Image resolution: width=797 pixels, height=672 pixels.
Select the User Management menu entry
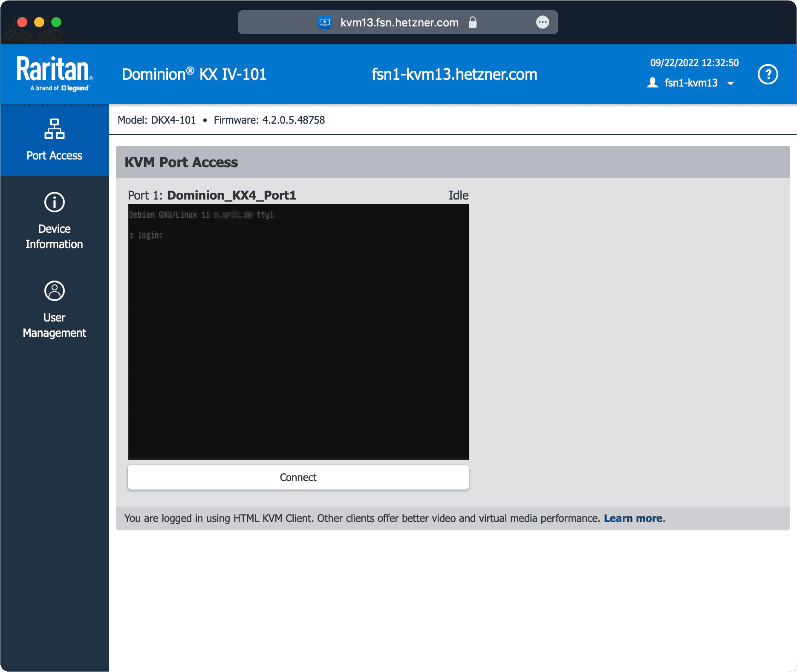tap(54, 325)
